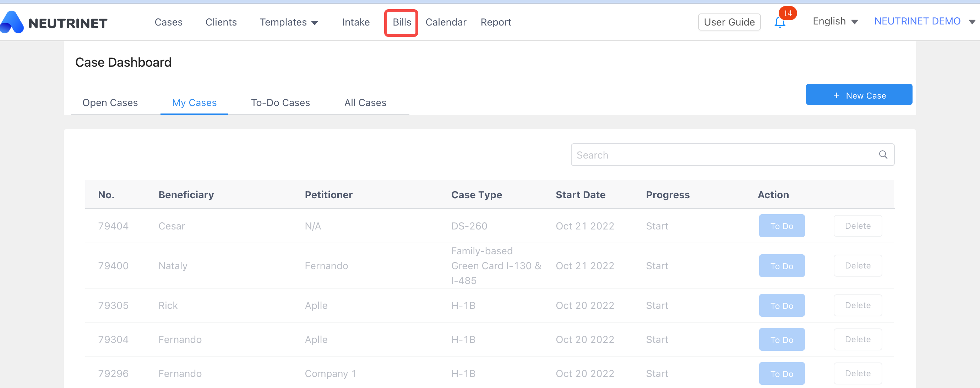The image size is (980, 388).
Task: Delete case 79305 for Rick
Action: coord(857,305)
